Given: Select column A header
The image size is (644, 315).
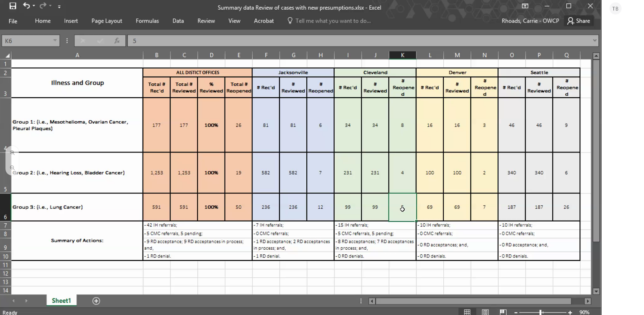Looking at the screenshot, I should 77,55.
